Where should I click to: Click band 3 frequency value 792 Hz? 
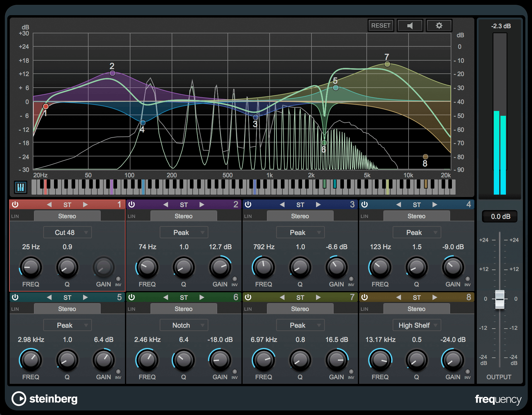(x=264, y=247)
